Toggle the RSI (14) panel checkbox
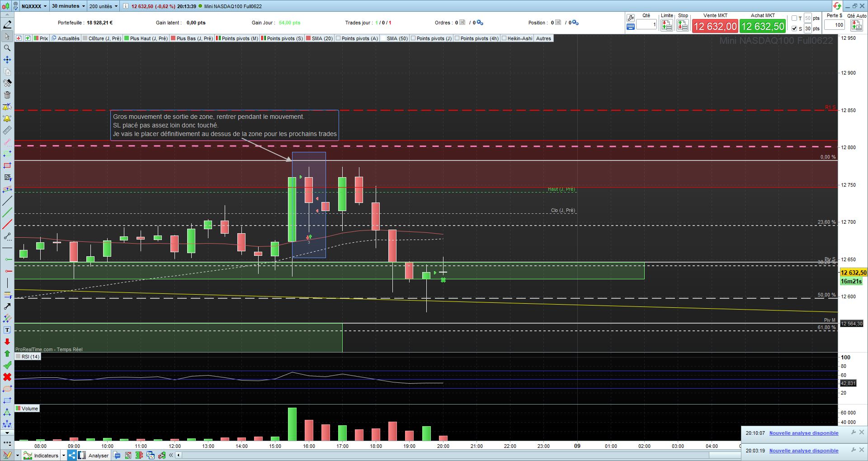868x461 pixels. click(18, 357)
